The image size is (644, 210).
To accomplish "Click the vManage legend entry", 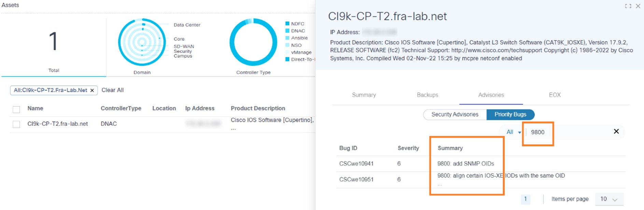I will coord(301,52).
